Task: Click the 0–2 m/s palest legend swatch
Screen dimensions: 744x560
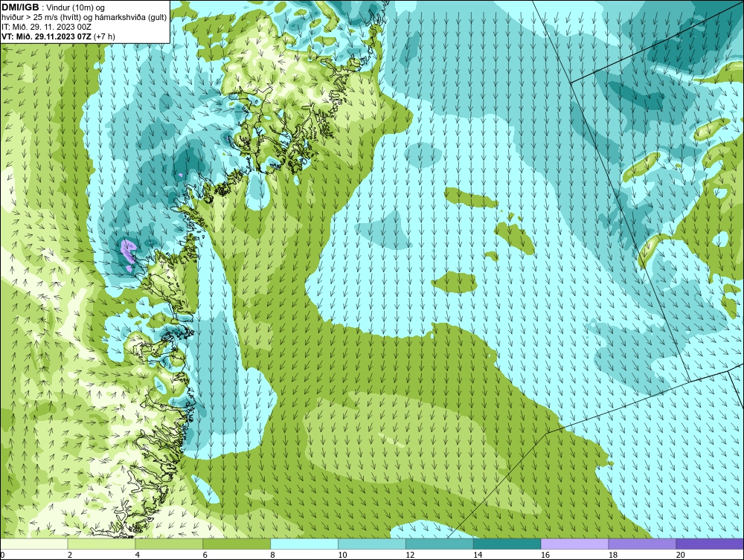Action: pyautogui.click(x=34, y=544)
